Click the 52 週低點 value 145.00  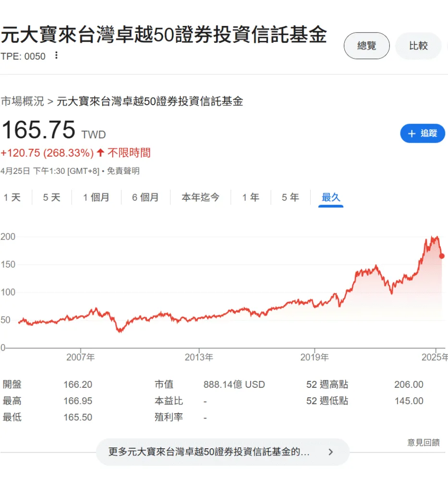click(409, 401)
